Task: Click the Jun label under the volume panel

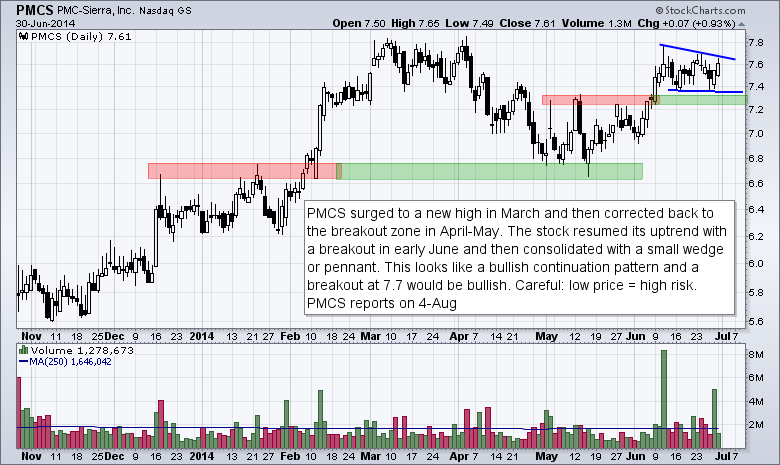Action: click(635, 456)
